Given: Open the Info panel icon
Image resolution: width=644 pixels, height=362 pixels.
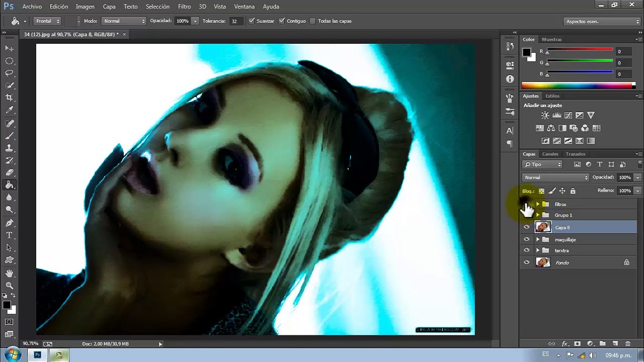Looking at the screenshot, I should pos(510,79).
